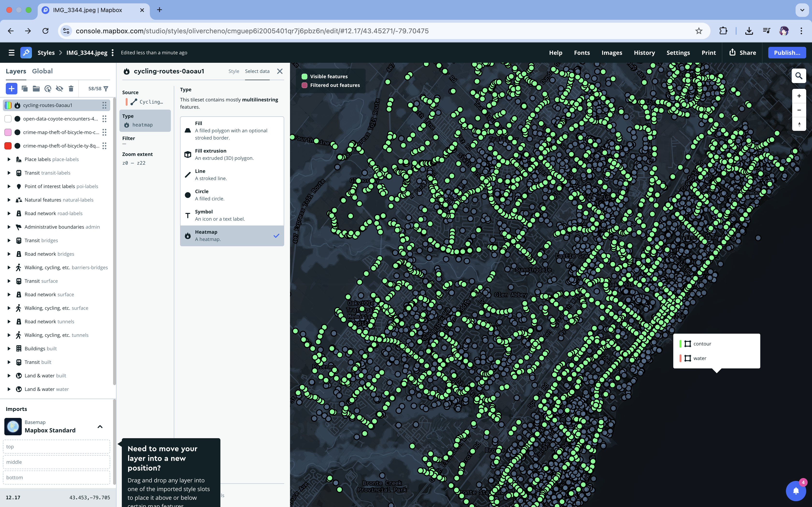Click the red crime-map-theft-of-bicycle-ty color swatch
This screenshot has height=507, width=812.
pyautogui.click(x=8, y=146)
